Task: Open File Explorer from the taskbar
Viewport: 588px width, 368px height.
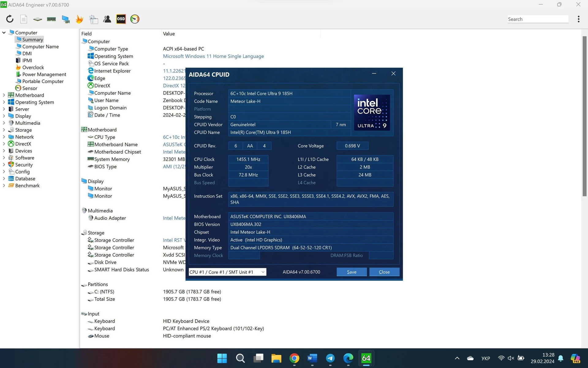Action: [276, 358]
